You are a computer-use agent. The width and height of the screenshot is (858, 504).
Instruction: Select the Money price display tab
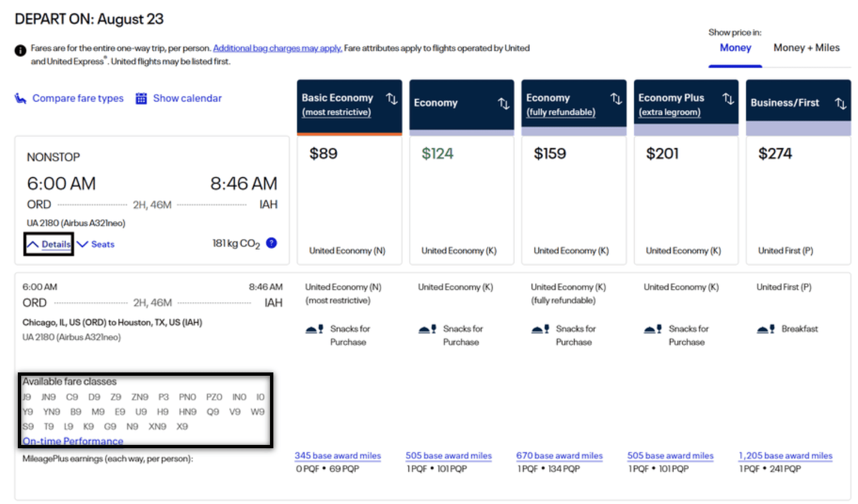(x=735, y=48)
